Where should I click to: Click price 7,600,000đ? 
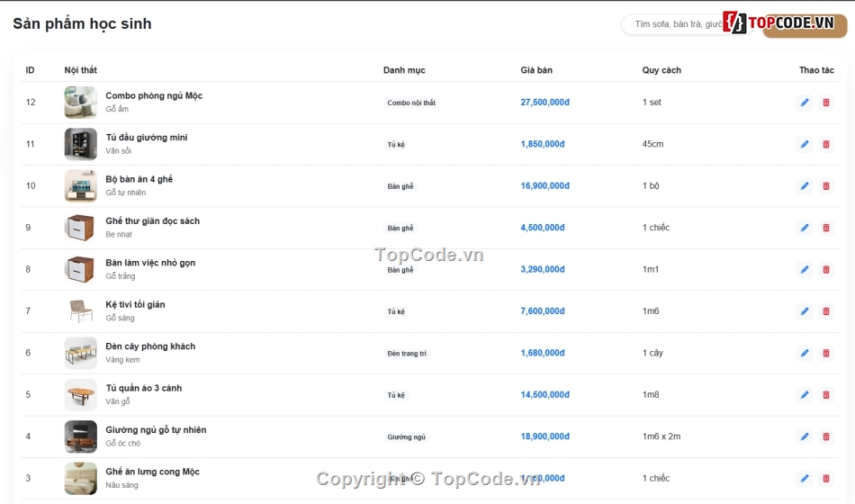coord(543,310)
